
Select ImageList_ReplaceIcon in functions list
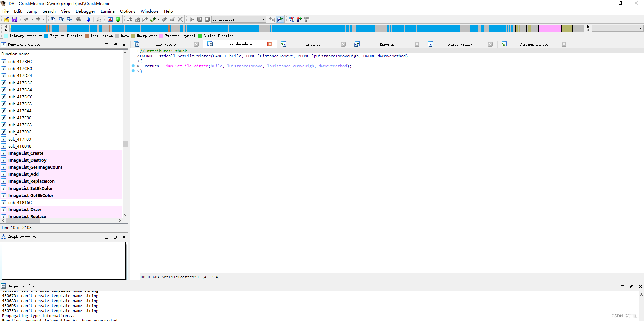(61, 181)
